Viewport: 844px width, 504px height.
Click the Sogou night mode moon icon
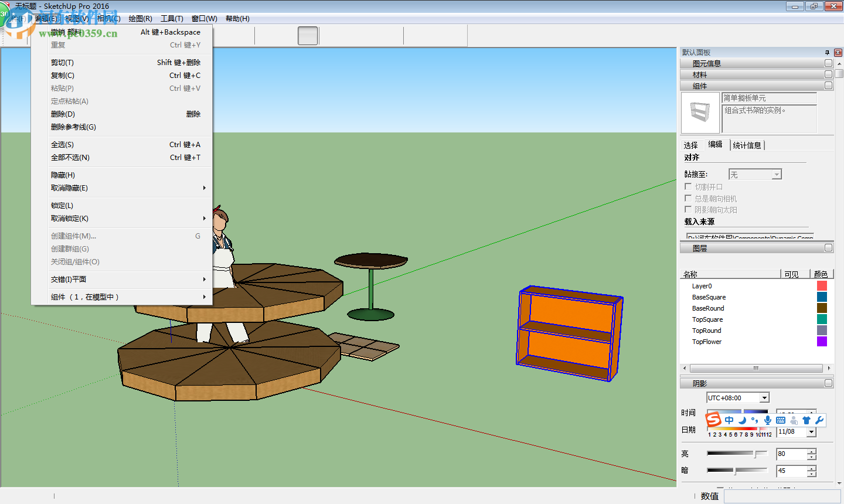[742, 420]
